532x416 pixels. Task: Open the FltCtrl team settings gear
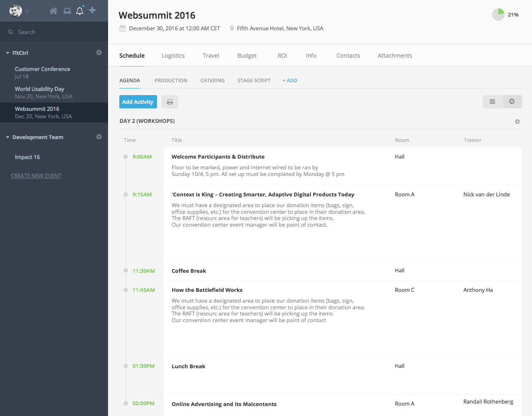click(99, 53)
